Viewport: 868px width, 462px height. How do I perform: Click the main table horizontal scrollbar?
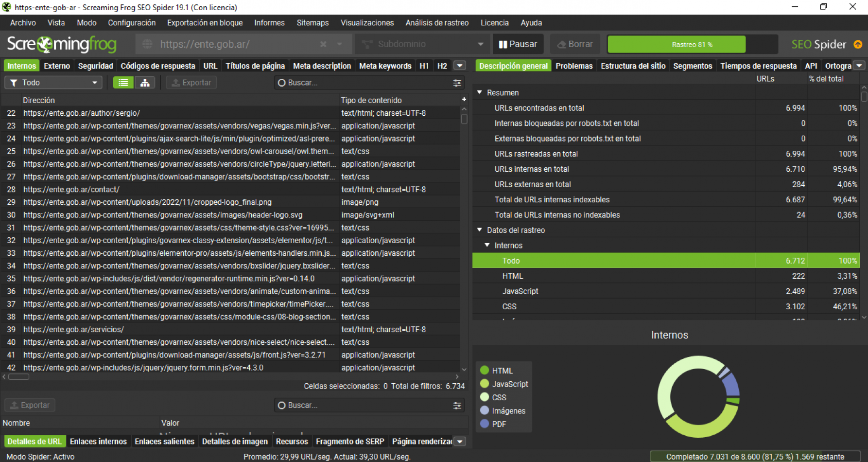coord(19,376)
